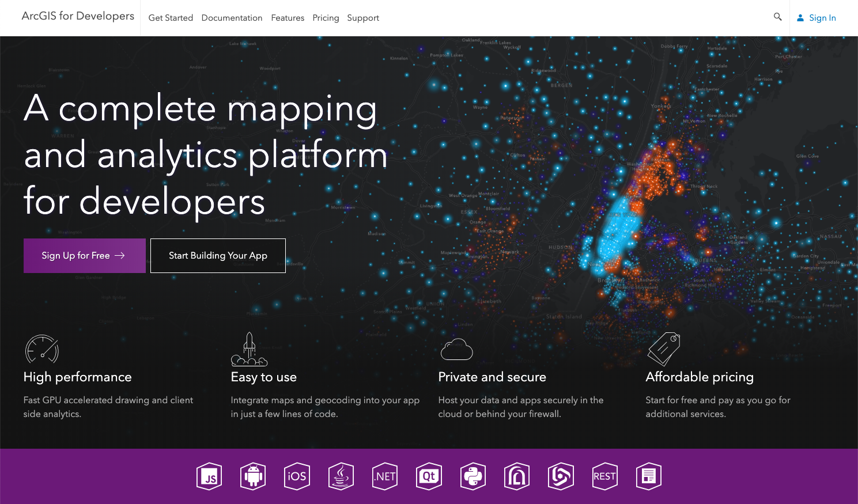Viewport: 858px width, 504px height.
Task: Click the Private and secure heading
Action: pos(492,377)
